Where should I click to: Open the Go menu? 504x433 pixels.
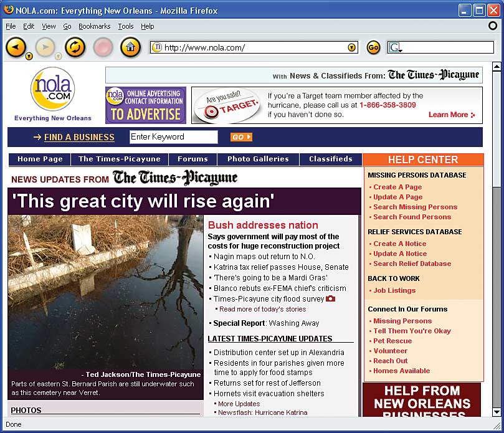pyautogui.click(x=67, y=26)
